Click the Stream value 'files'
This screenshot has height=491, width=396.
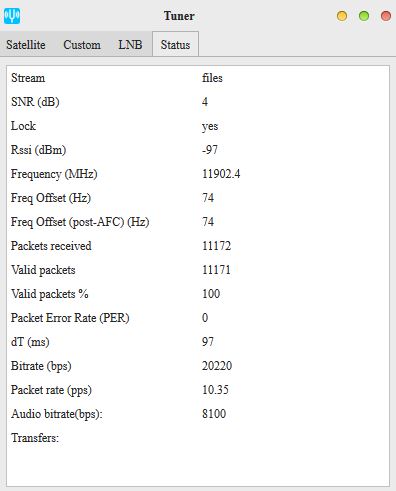click(212, 78)
